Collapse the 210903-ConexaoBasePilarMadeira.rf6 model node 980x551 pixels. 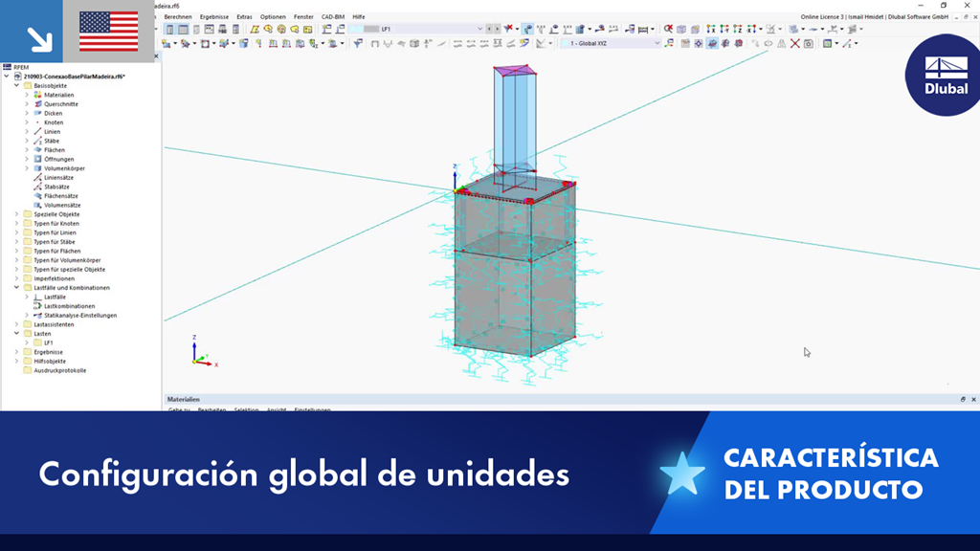(7, 77)
